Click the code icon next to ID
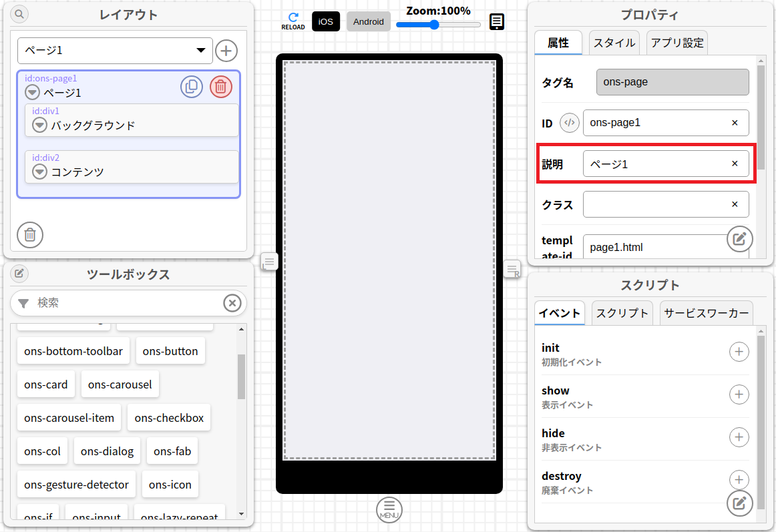This screenshot has width=776, height=532. coord(569,123)
